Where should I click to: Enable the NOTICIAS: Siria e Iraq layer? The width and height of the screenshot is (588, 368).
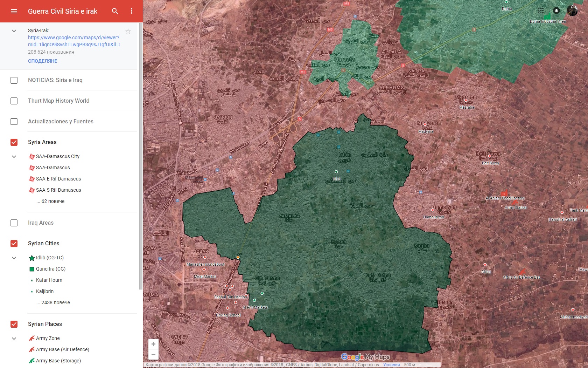14,80
